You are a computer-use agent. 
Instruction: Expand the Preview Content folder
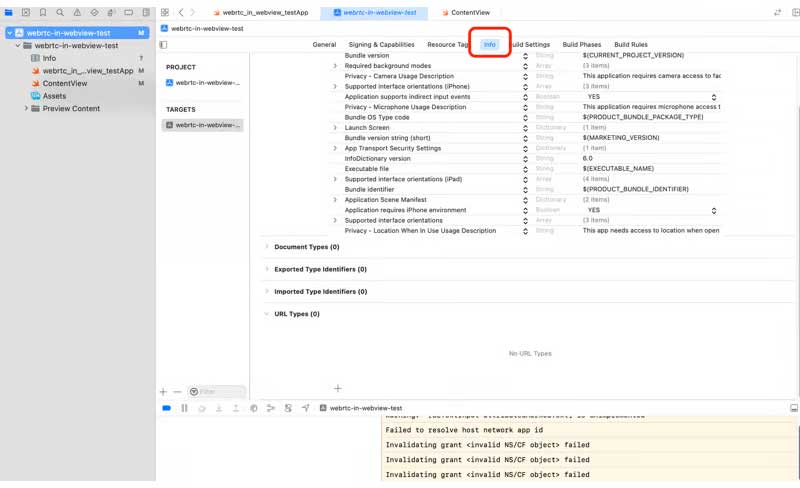pos(26,108)
